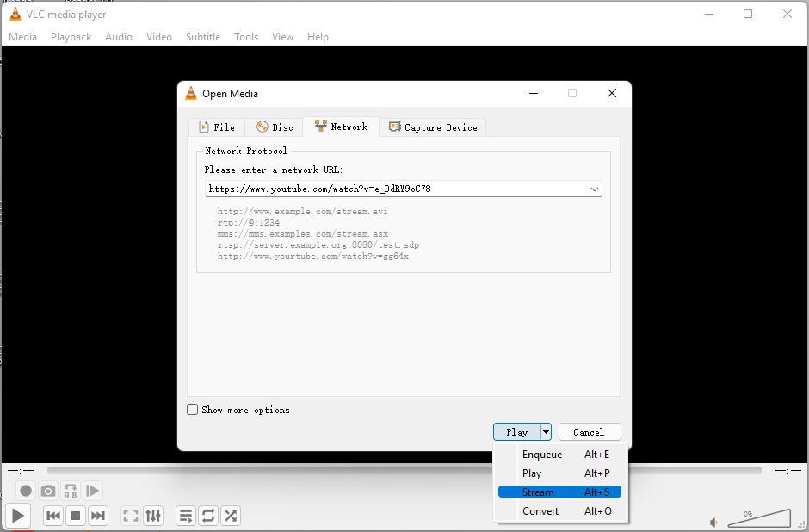Click the Play button in Open Media dialog
809x532 pixels.
coord(516,432)
